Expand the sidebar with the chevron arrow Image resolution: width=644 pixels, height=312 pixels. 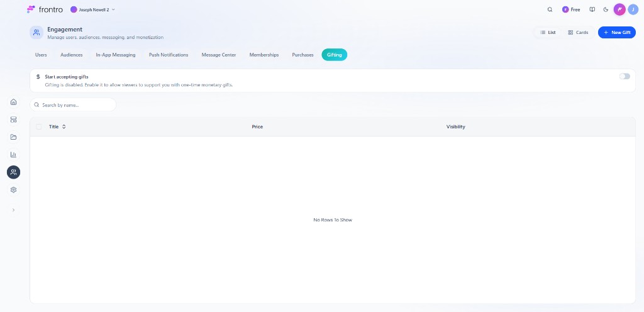[14, 210]
